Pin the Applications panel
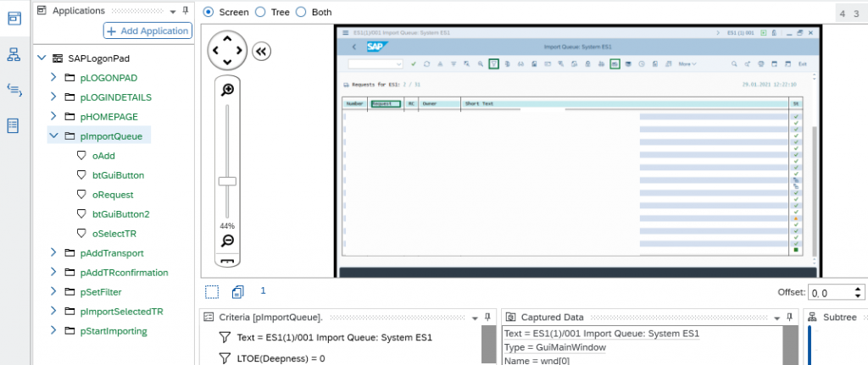 coord(186,10)
